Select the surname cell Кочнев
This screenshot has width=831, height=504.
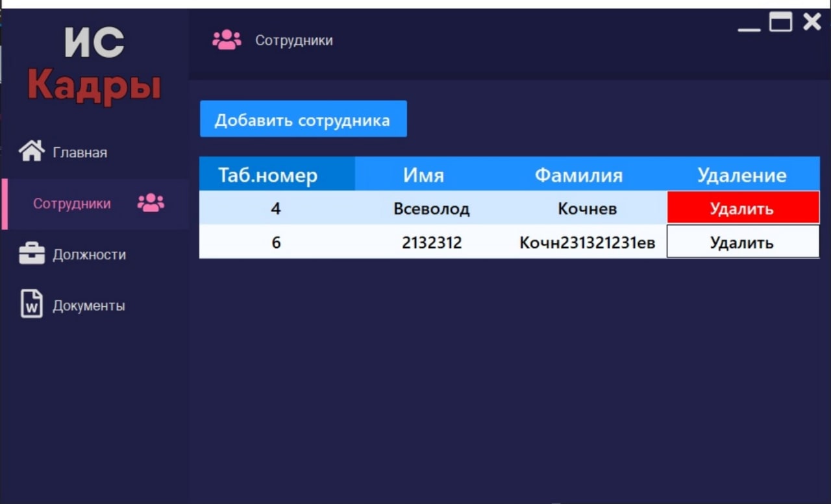[588, 208]
